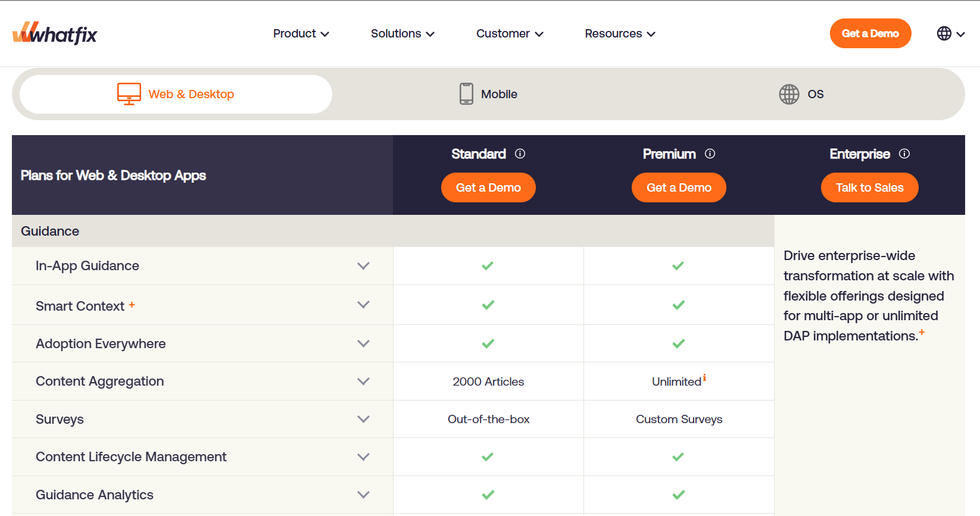This screenshot has width=980, height=516.
Task: Click the Guidance section header
Action: [393, 231]
